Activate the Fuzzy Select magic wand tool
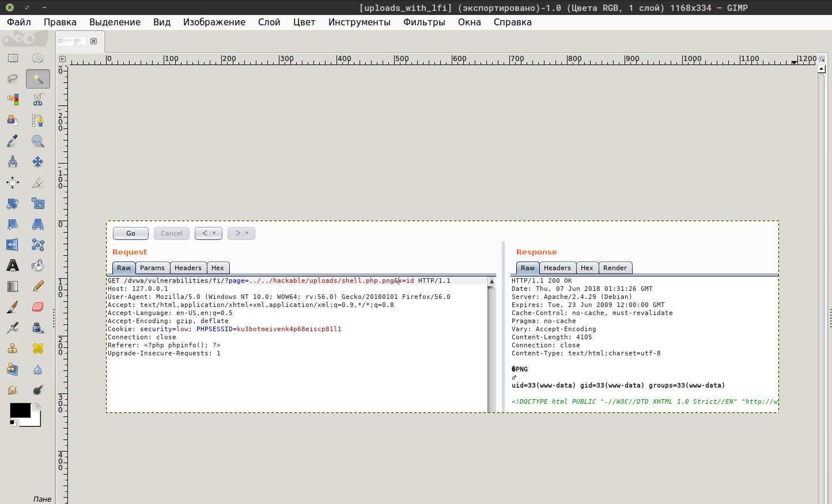 [38, 79]
